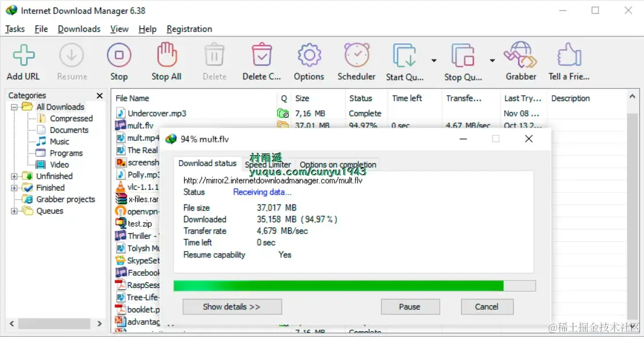This screenshot has height=337, width=644.
Task: Open the Registration menu
Action: [x=189, y=29]
